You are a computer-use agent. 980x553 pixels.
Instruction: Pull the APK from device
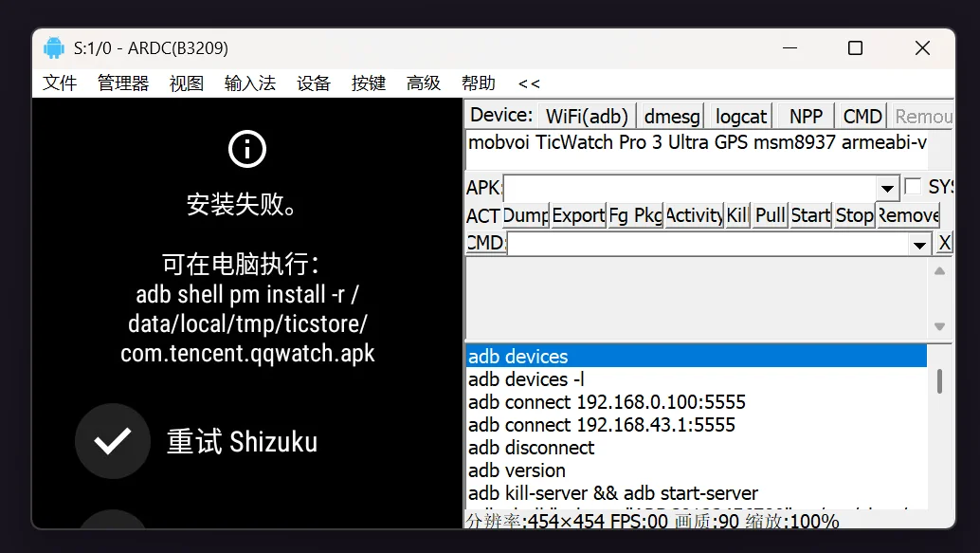click(769, 215)
